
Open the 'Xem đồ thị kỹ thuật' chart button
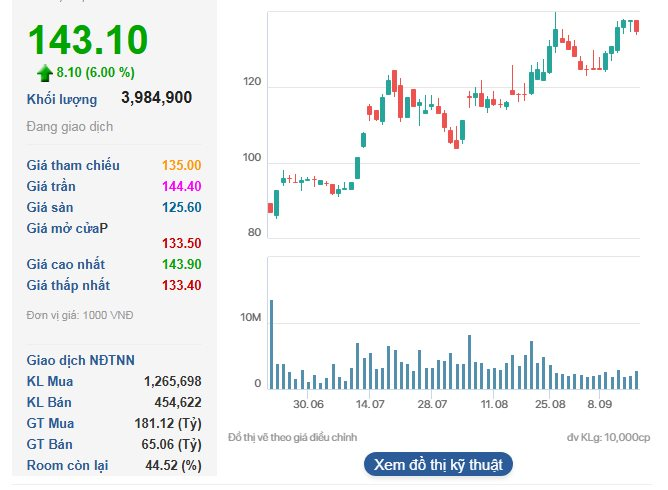(439, 465)
